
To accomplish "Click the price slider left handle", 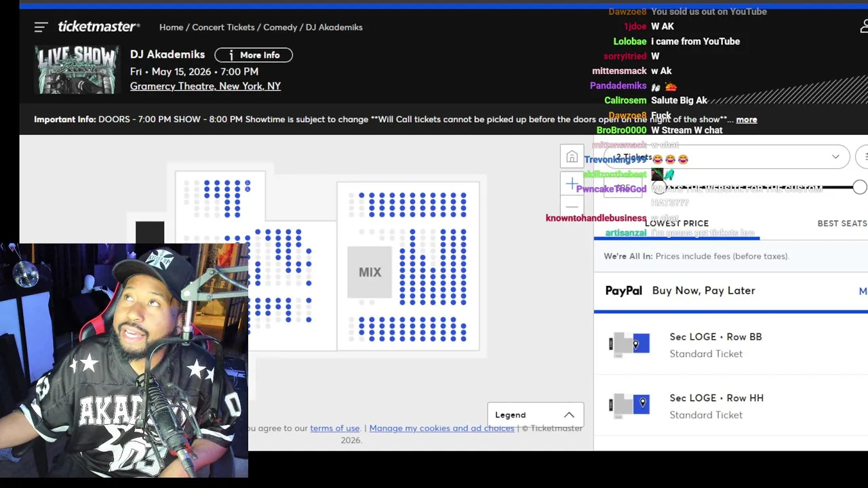I will click(x=660, y=188).
